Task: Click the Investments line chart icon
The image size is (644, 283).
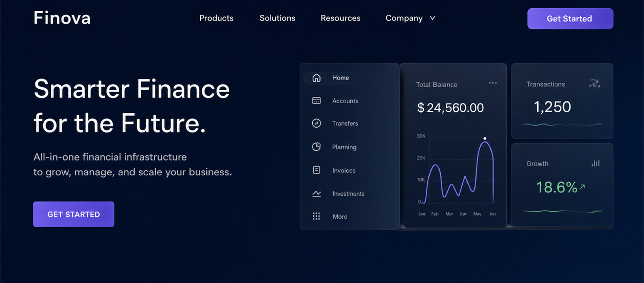Action: tap(316, 193)
